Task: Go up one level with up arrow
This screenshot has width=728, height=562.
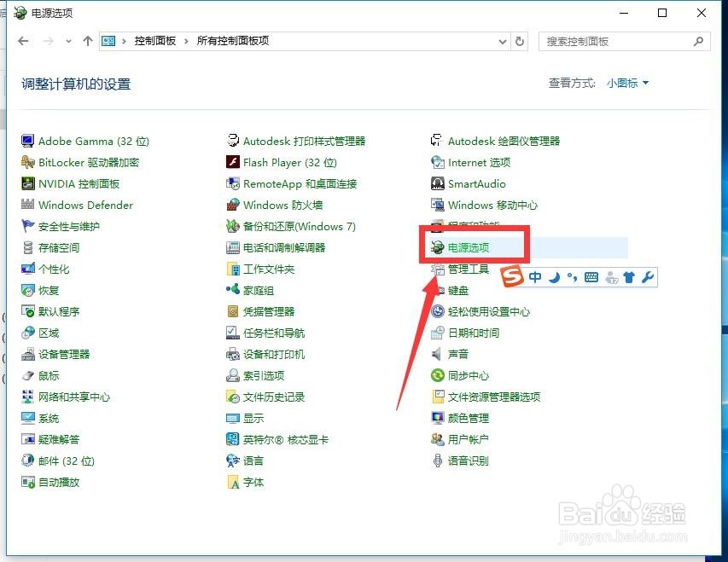Action: (88, 41)
